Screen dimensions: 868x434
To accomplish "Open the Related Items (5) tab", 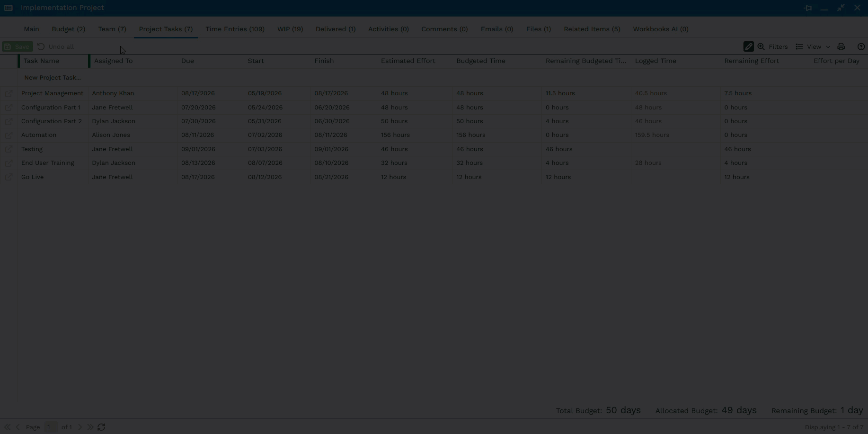I will (592, 29).
